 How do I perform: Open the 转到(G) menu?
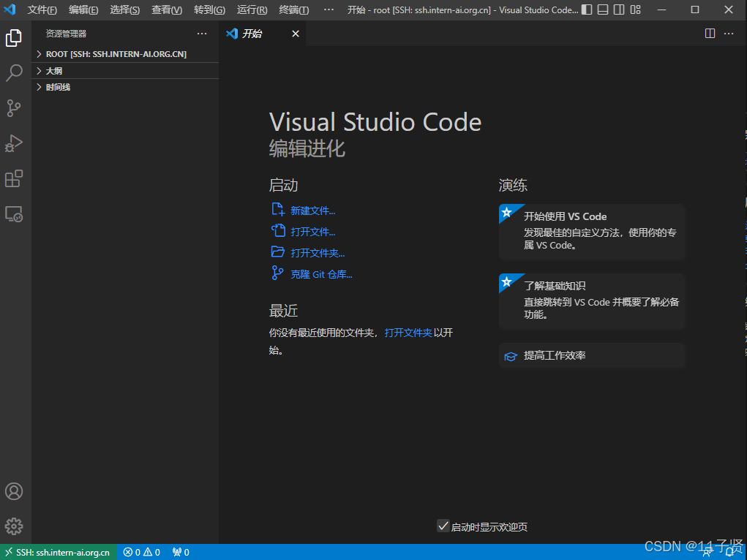(210, 10)
